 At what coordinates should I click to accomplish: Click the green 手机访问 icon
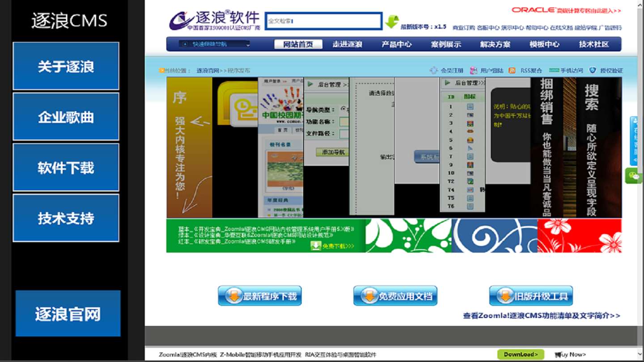(554, 70)
